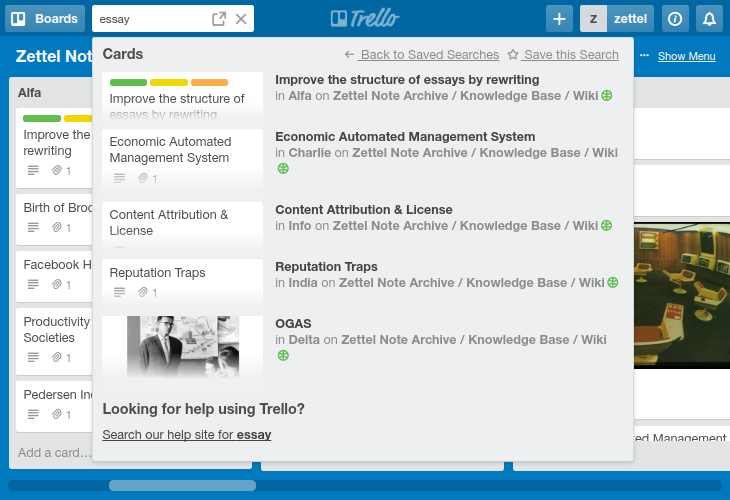Click Add a card in Alfa list
Image resolution: width=730 pixels, height=500 pixels.
click(55, 453)
